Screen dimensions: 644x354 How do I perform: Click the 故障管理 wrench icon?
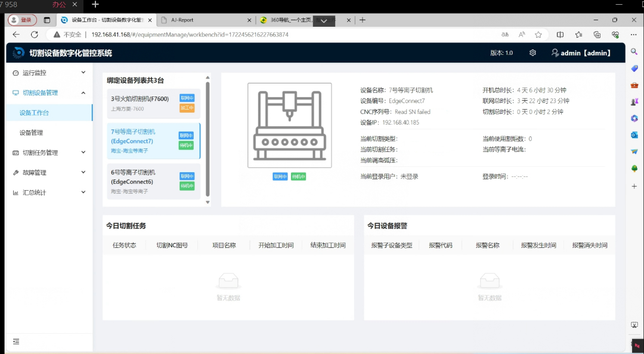[14, 173]
